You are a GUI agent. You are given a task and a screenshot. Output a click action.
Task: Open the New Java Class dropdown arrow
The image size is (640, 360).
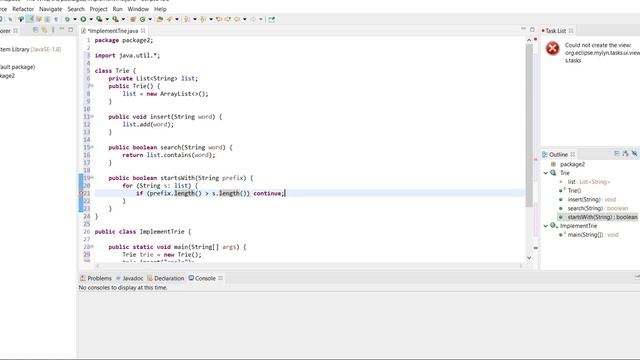coord(150,19)
